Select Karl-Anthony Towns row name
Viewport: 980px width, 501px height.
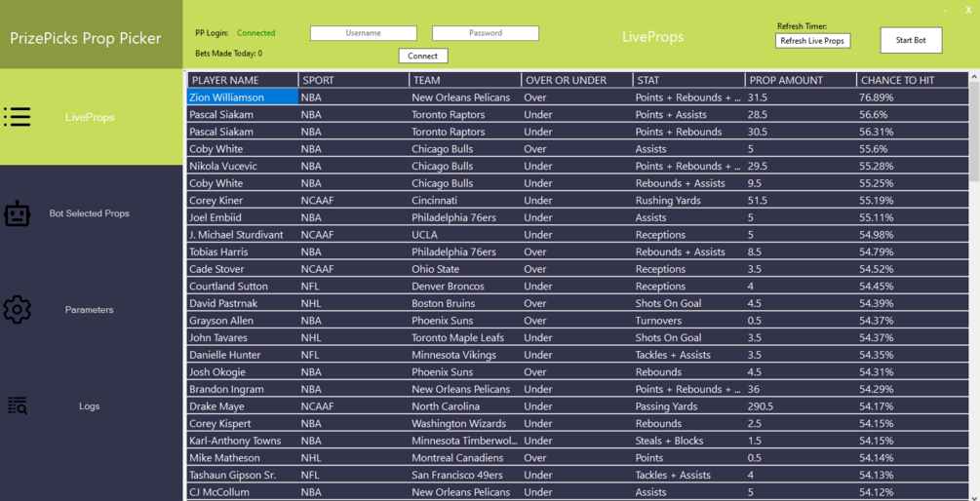click(x=243, y=441)
